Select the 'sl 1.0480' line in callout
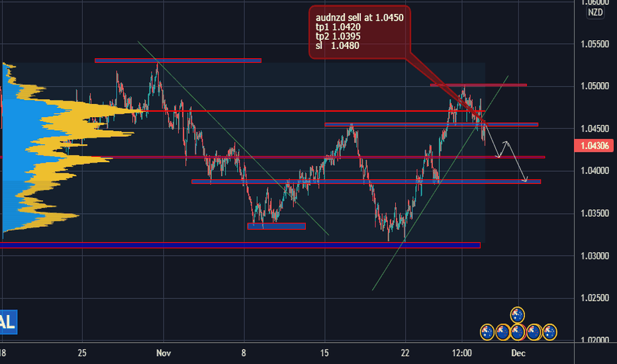617x364 pixels. [337, 46]
